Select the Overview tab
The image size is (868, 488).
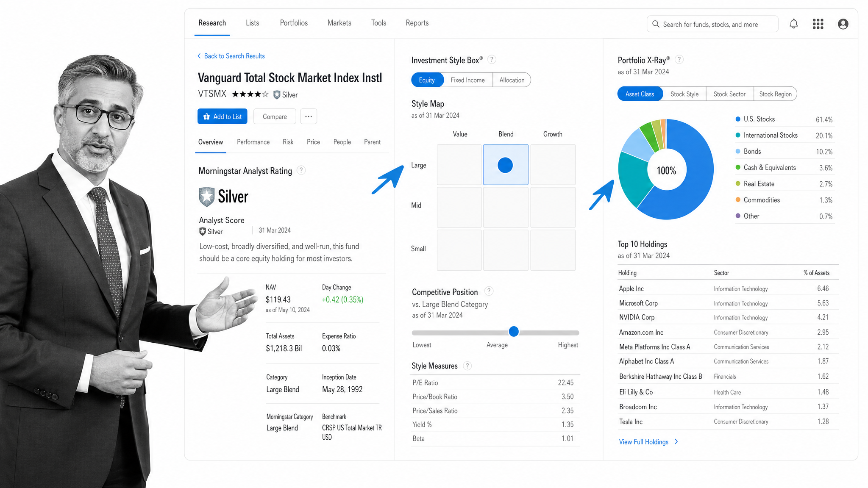tap(211, 142)
